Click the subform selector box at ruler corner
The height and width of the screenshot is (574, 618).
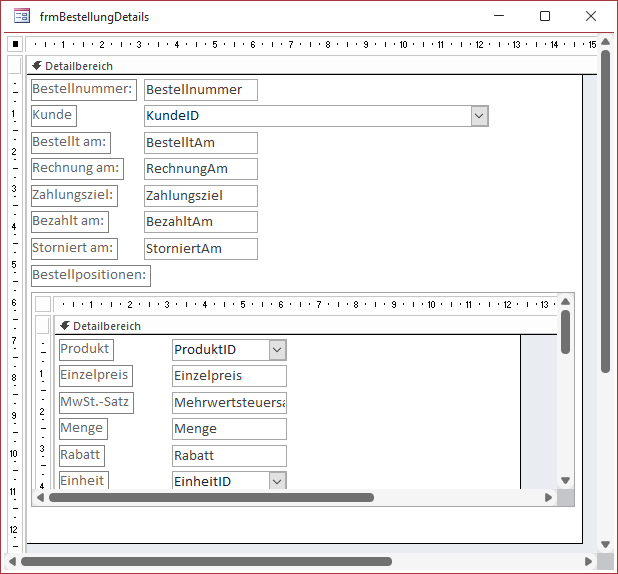43,304
